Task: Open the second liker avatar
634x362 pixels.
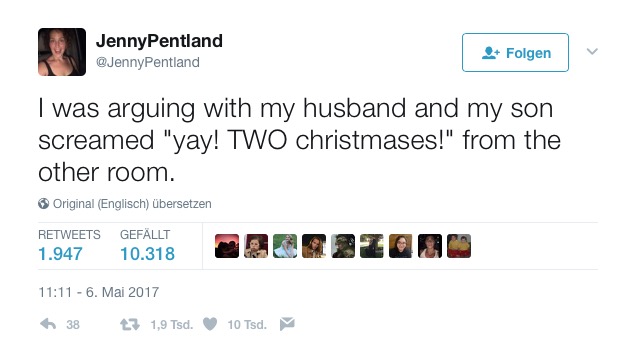Action: coord(256,246)
